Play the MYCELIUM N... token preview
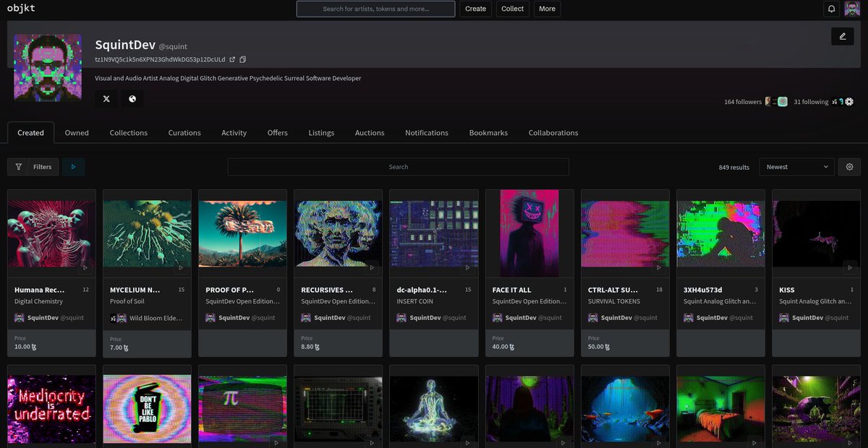The image size is (868, 448). [x=181, y=267]
